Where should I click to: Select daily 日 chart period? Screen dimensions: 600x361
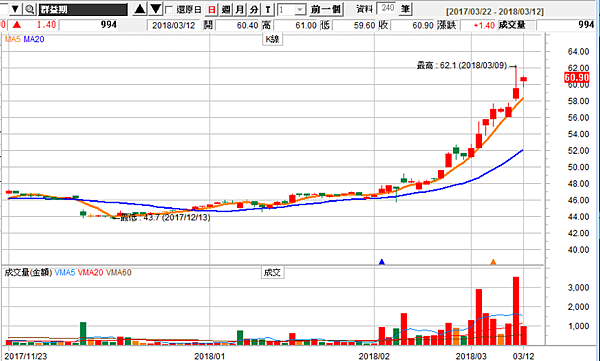click(x=212, y=9)
